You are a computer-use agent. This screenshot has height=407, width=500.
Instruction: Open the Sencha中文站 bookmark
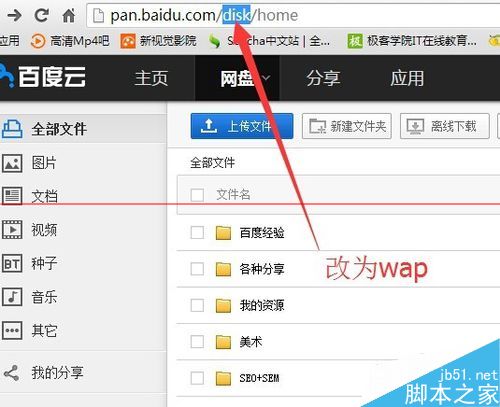pos(269,41)
